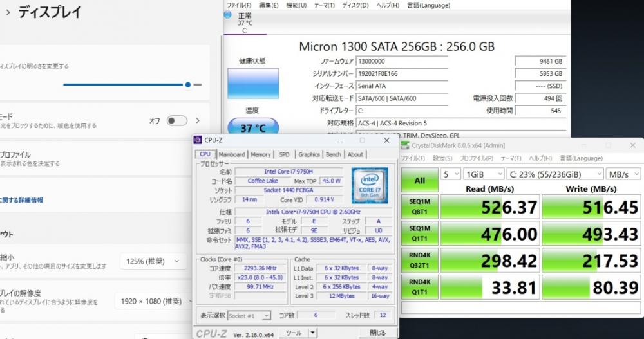Screen dimensions: 644x339
Task: Click the display brightness slider handle
Action: click(x=188, y=84)
